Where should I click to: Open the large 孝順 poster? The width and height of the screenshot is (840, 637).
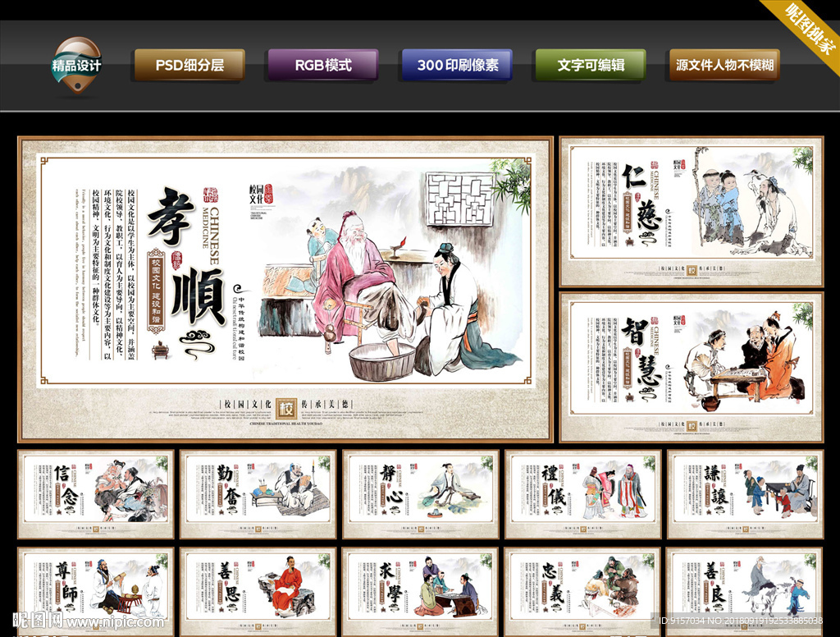285,289
